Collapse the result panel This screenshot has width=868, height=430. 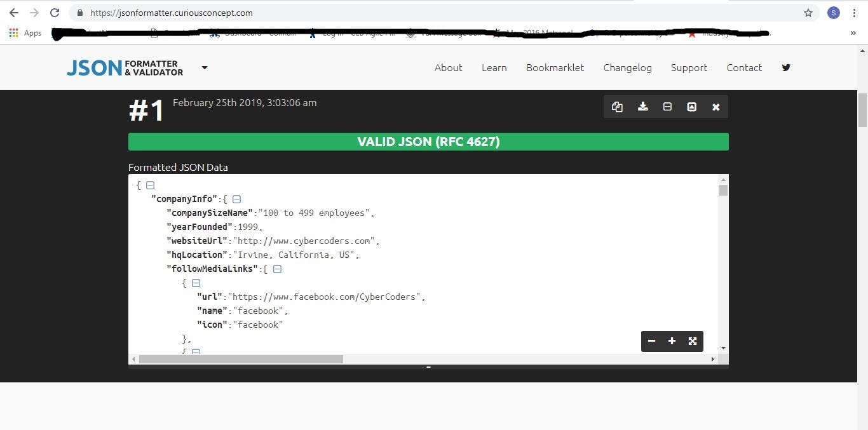pyautogui.click(x=667, y=107)
